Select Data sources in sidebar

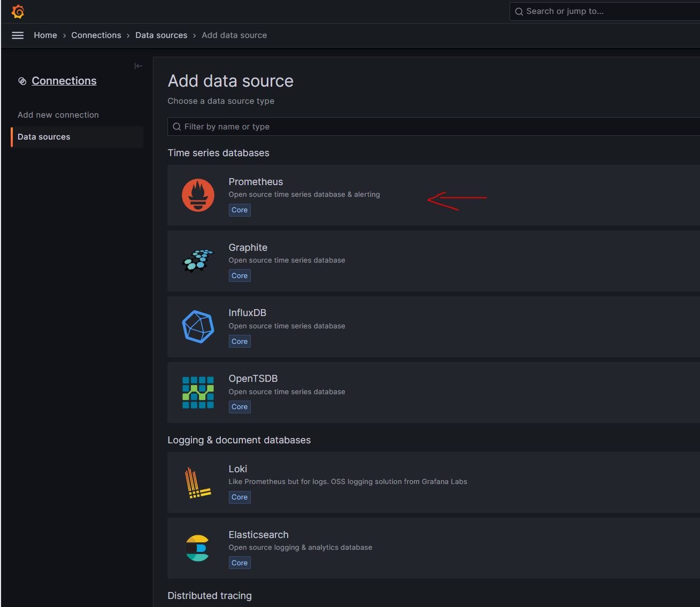76,137
